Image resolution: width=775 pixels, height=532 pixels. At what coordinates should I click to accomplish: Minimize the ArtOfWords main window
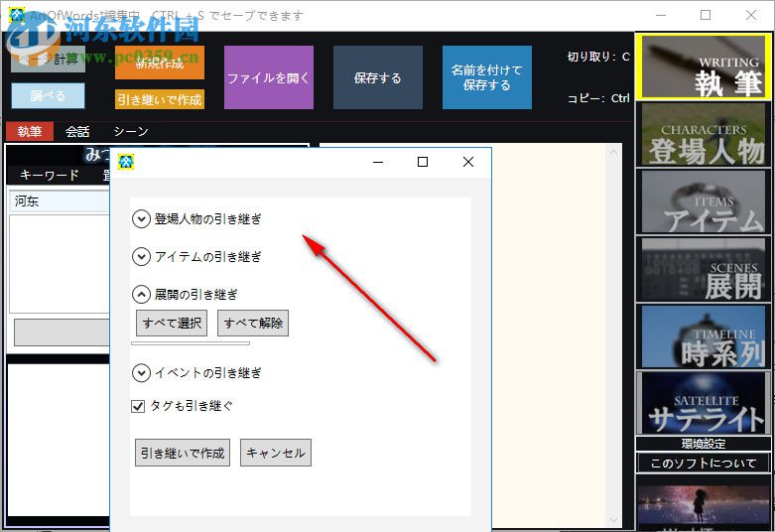tap(660, 15)
